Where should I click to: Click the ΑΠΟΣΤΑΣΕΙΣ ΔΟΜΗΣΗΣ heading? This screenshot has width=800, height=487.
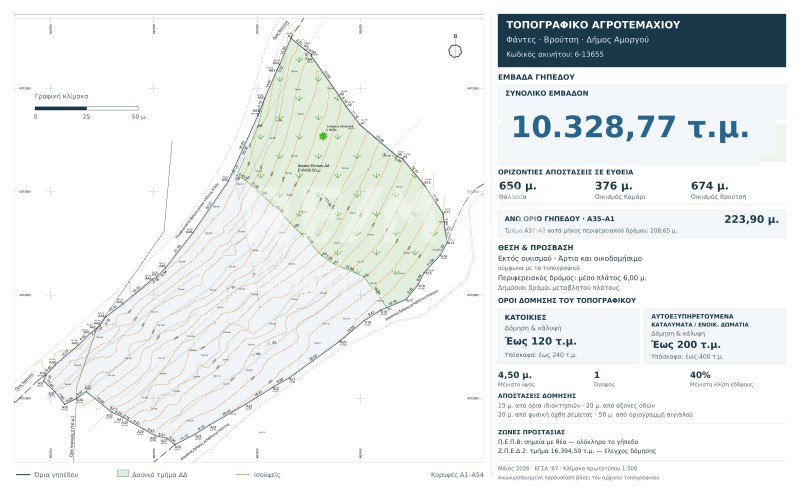point(537,396)
